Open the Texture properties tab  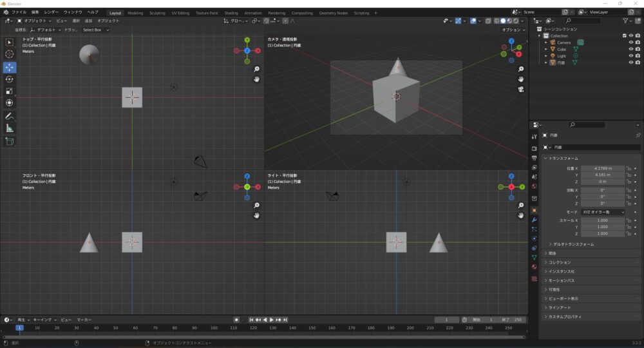(x=534, y=278)
